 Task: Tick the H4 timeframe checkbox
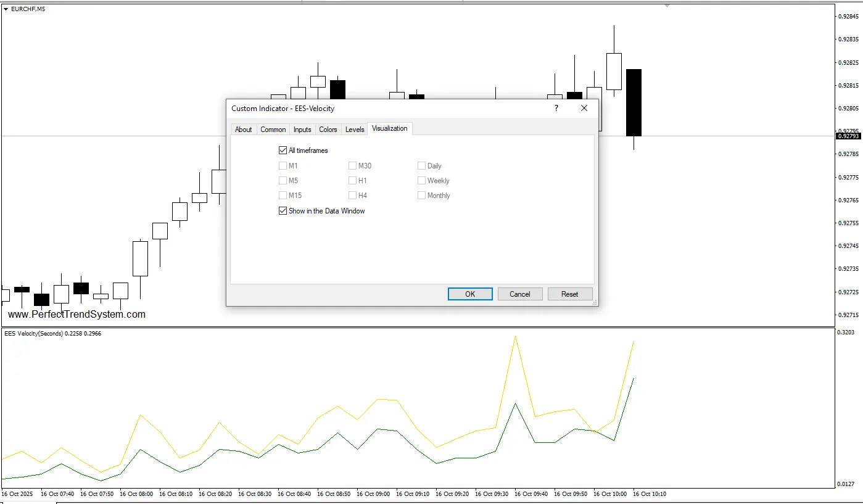(352, 196)
